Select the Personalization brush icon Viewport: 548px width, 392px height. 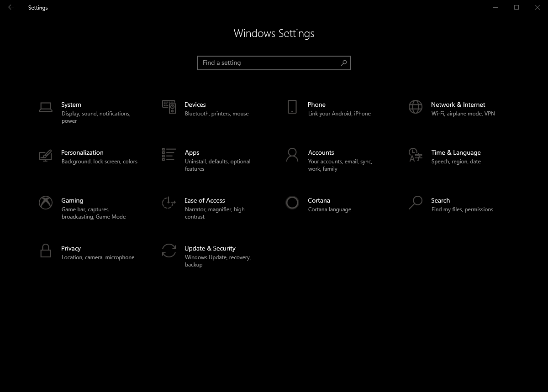coord(45,155)
